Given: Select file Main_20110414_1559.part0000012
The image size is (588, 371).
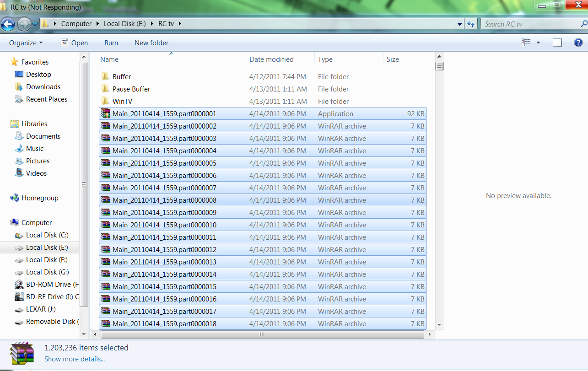Looking at the screenshot, I should (x=263, y=249).
